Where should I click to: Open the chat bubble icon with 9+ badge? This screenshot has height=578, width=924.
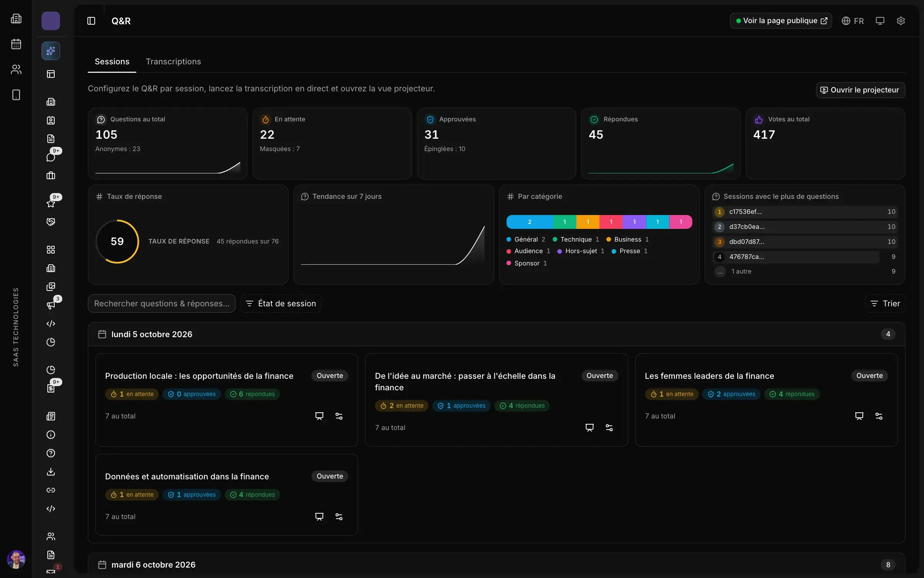[x=51, y=157]
